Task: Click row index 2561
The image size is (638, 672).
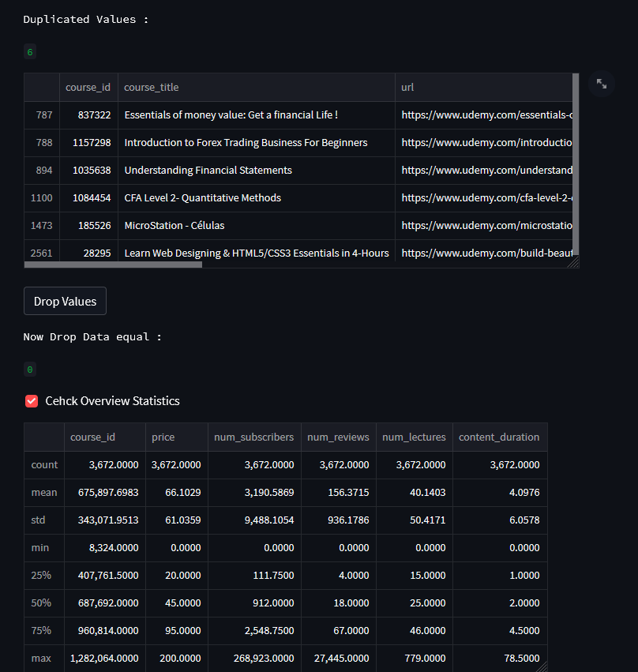Action: click(42, 251)
